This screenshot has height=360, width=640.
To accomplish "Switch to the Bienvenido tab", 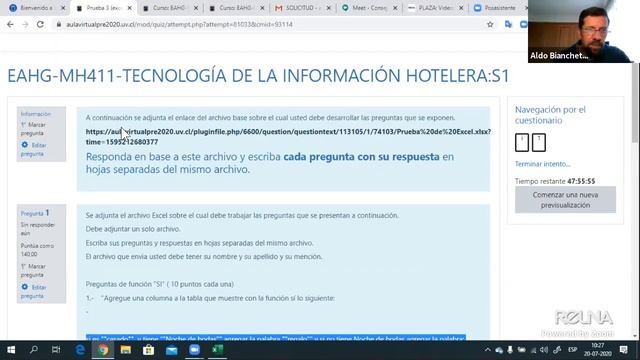I will coord(36,8).
